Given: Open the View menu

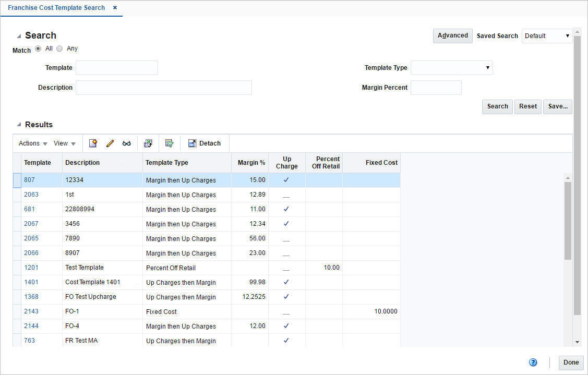Looking at the screenshot, I should click(x=63, y=143).
